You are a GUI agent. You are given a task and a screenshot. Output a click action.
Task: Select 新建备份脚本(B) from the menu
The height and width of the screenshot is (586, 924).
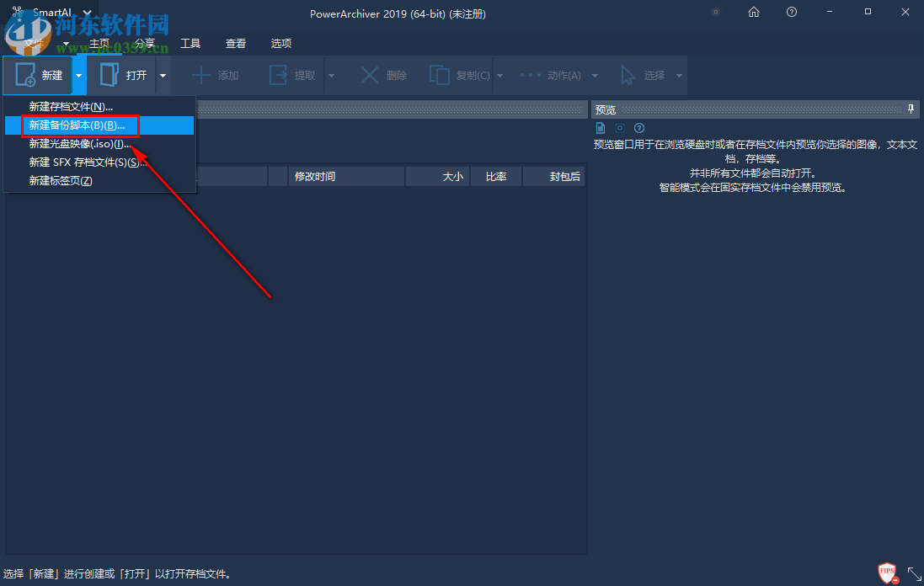coord(78,125)
